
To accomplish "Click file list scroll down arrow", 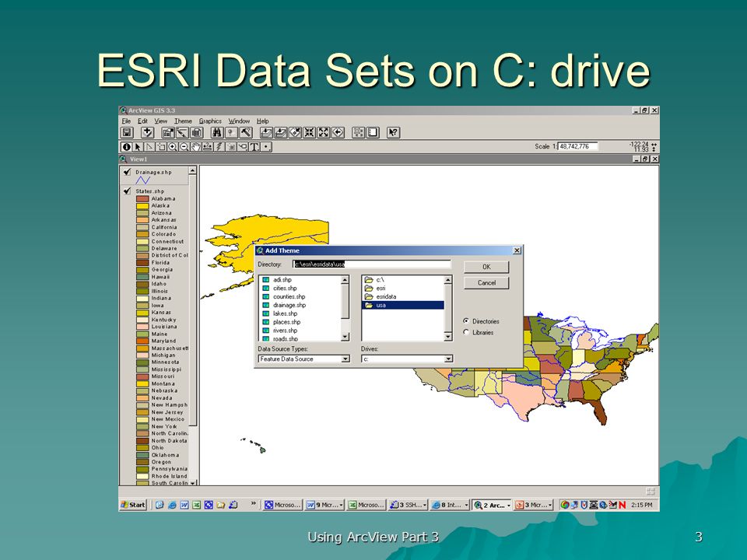I will [345, 337].
